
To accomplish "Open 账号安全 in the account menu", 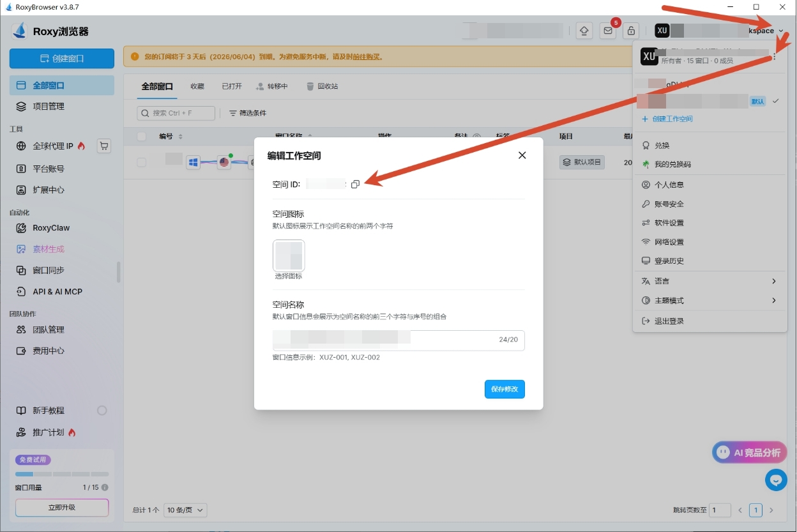I will tap(709, 204).
